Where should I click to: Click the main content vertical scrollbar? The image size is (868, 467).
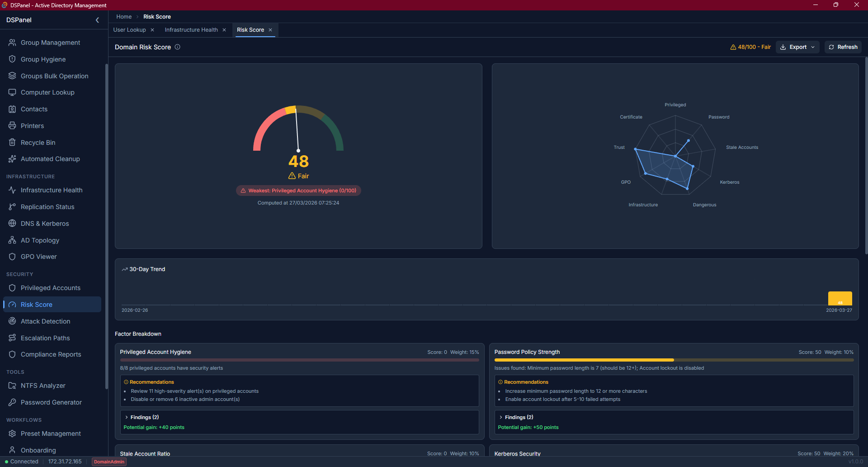click(x=866, y=154)
